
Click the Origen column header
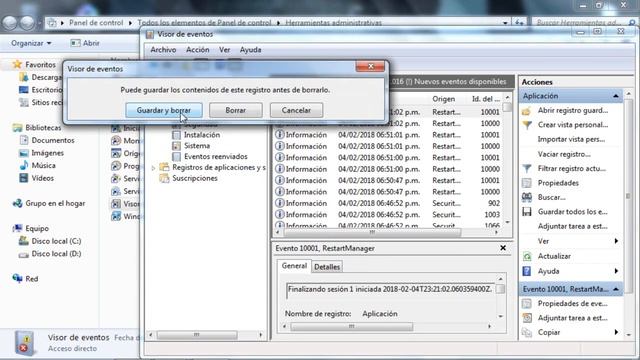(444, 99)
